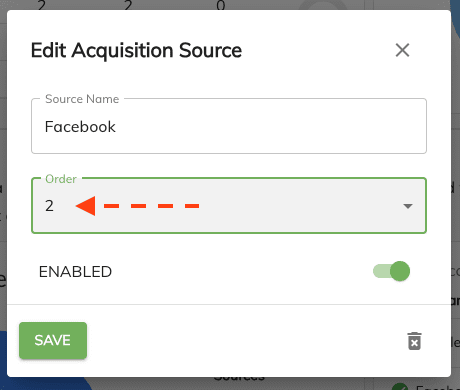
Task: Delete the source using trash icon
Action: point(414,341)
